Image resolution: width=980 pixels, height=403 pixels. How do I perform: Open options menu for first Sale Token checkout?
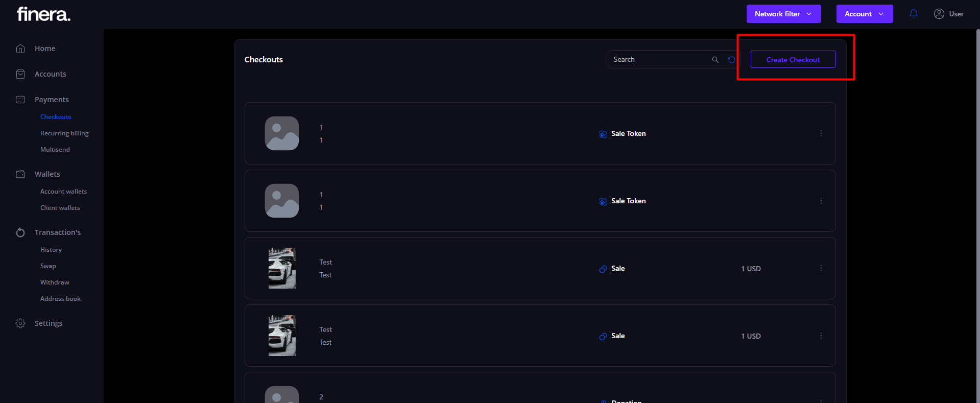pyautogui.click(x=821, y=133)
